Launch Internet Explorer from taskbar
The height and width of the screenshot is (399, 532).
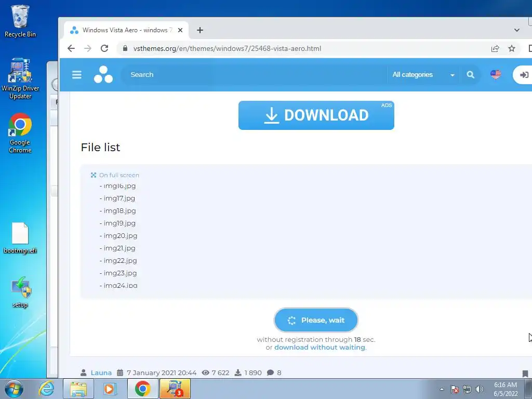(x=46, y=389)
